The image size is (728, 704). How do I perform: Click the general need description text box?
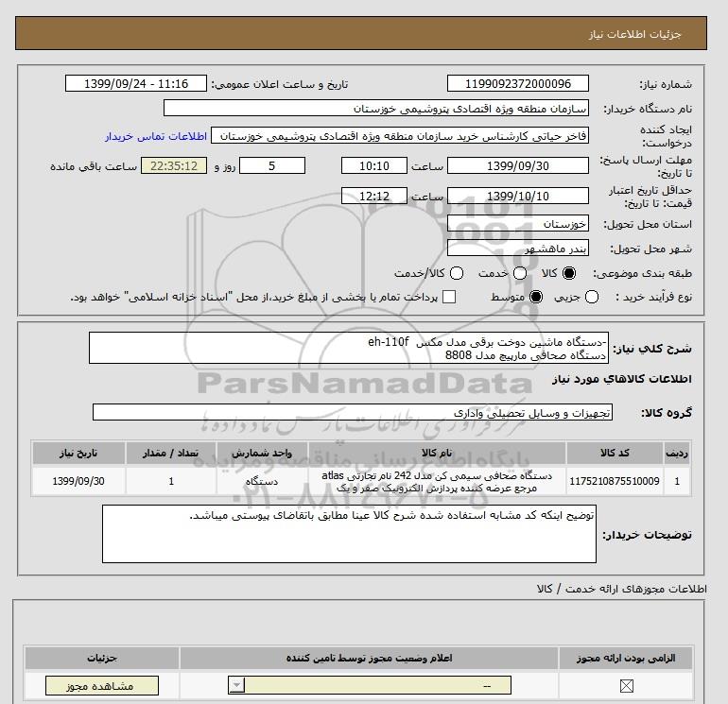tap(349, 348)
